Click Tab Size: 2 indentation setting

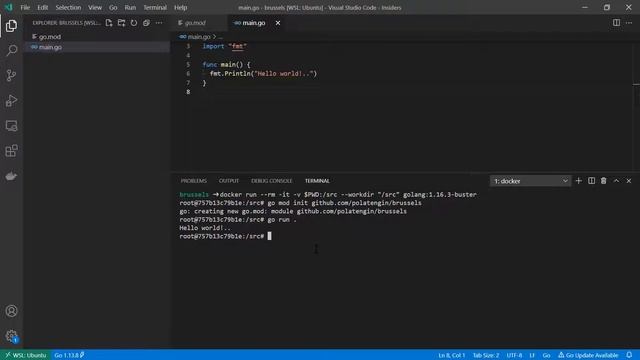coord(486,355)
